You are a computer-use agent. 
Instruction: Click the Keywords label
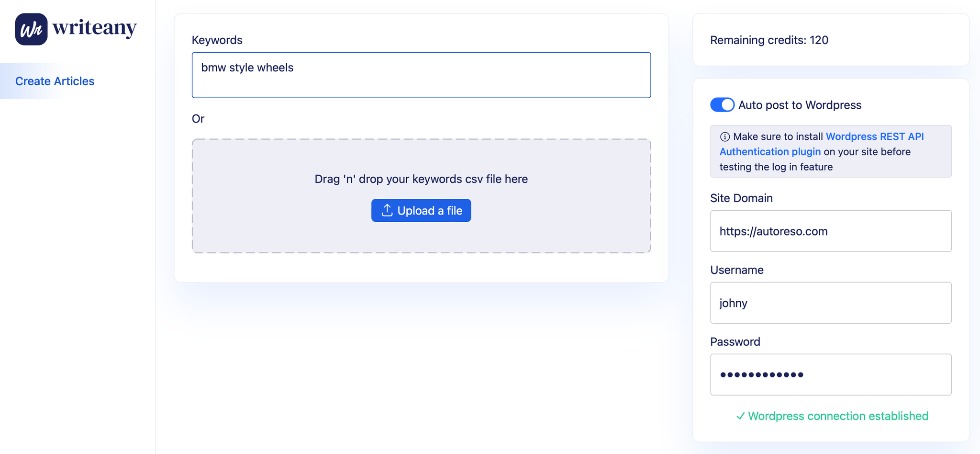(x=217, y=40)
